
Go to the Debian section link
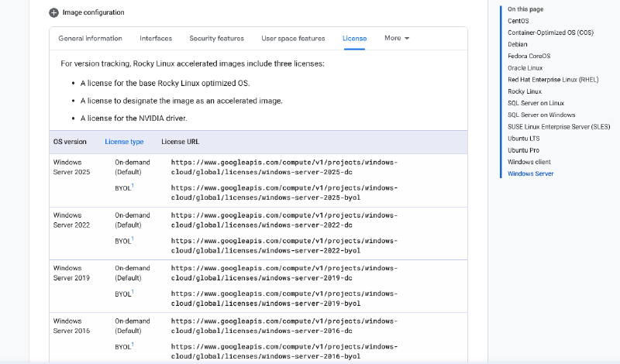click(x=518, y=44)
